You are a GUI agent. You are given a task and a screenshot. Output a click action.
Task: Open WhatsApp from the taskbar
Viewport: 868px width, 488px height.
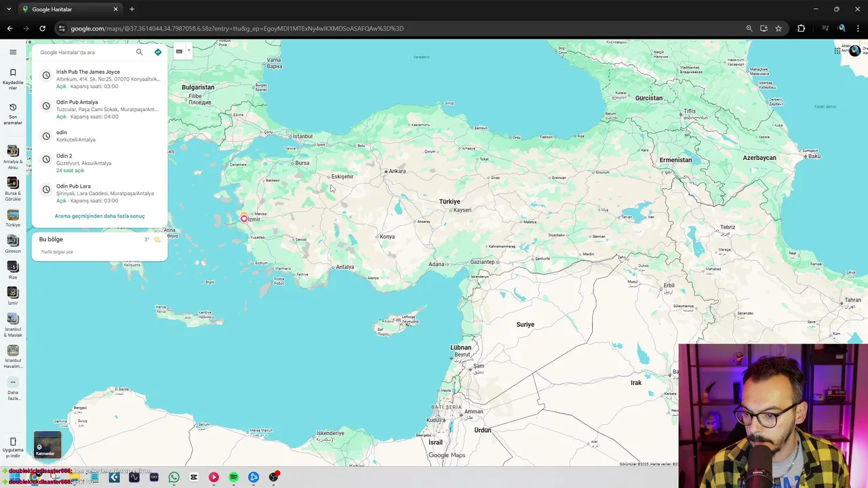(174, 477)
